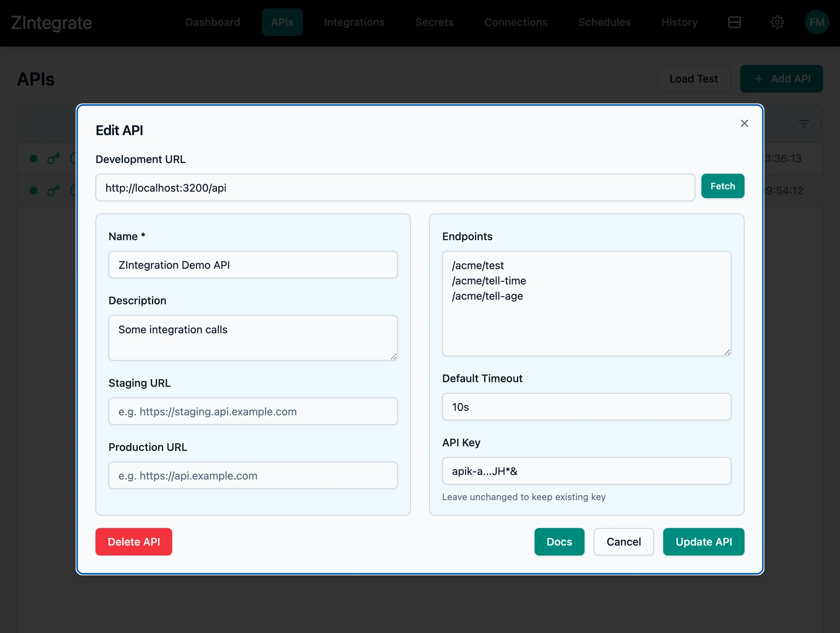Click the settings gear icon in navbar
Image resolution: width=840 pixels, height=633 pixels.
777,22
